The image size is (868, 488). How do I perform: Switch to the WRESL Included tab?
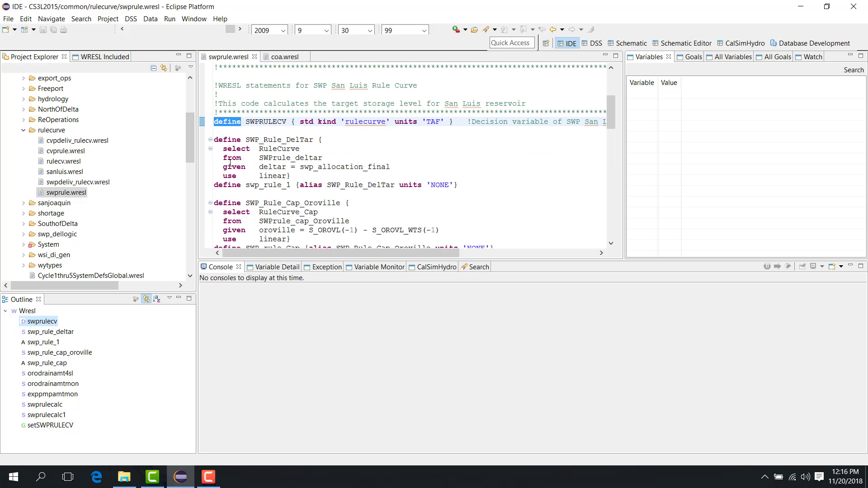tap(101, 56)
